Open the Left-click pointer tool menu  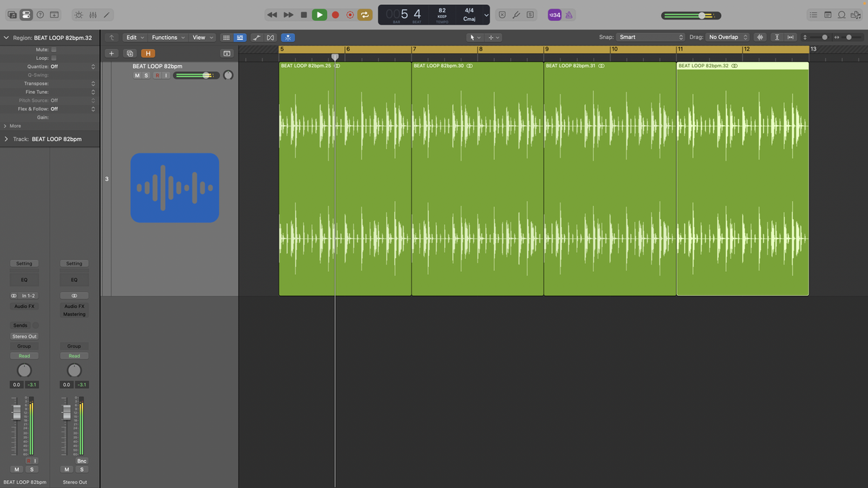coord(475,38)
